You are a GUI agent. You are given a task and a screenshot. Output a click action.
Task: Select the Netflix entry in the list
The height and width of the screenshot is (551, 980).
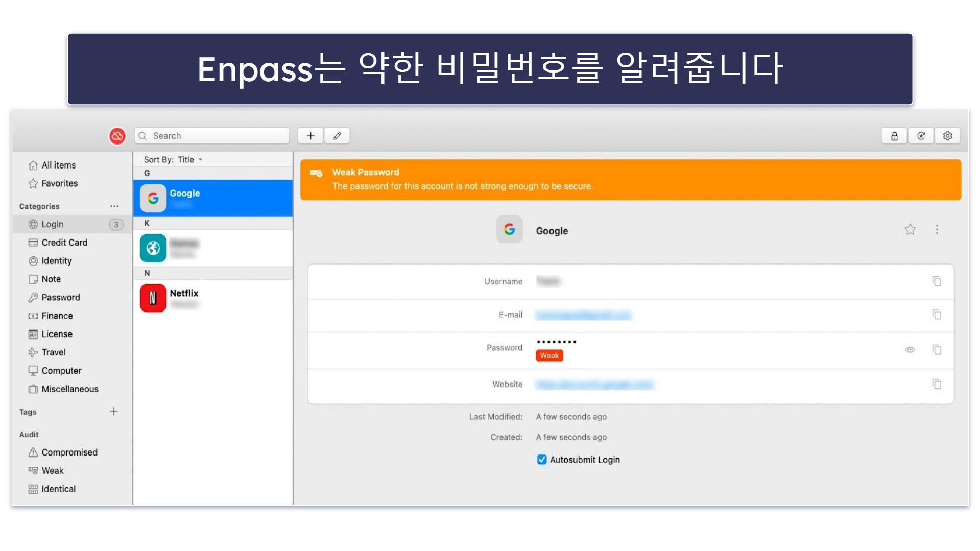(x=213, y=298)
